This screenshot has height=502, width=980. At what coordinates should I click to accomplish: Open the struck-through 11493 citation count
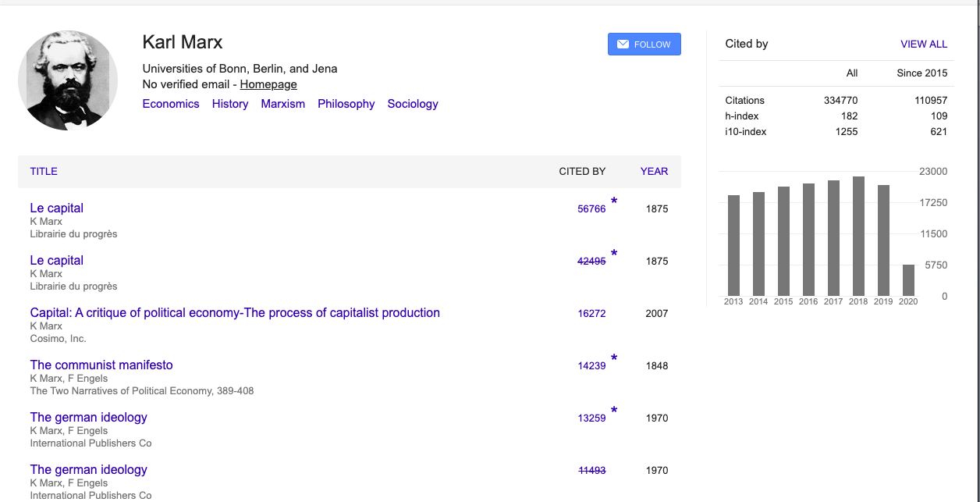pyautogui.click(x=591, y=471)
